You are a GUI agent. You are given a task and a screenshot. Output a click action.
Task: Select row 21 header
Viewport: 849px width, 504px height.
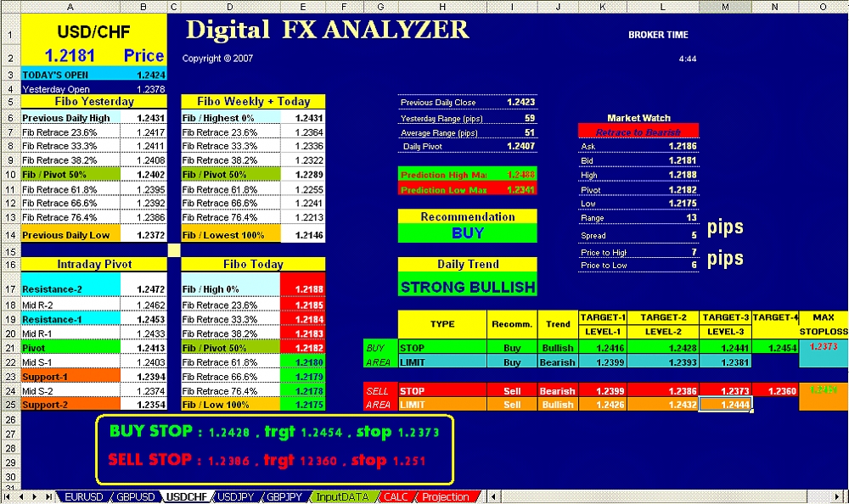pyautogui.click(x=10, y=348)
